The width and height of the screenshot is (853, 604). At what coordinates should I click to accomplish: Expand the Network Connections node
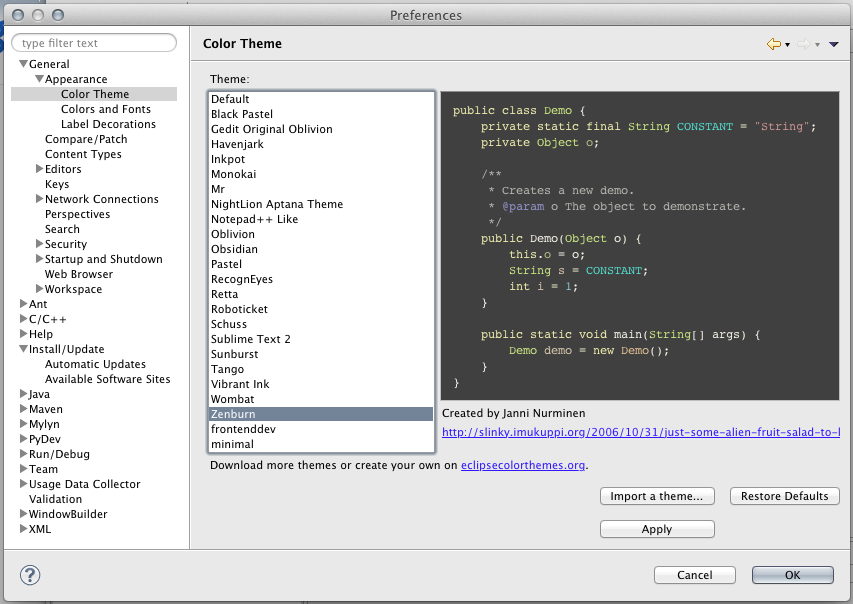pyautogui.click(x=40, y=199)
